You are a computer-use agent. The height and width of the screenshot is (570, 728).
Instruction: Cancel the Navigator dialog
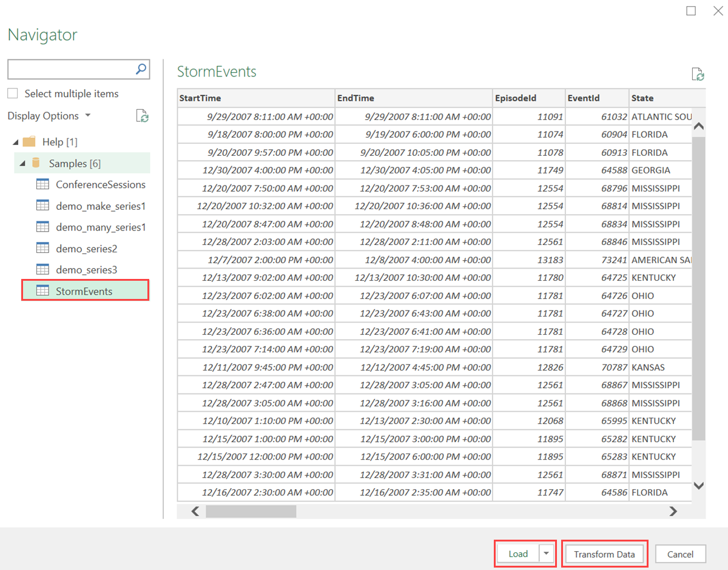tap(680, 554)
